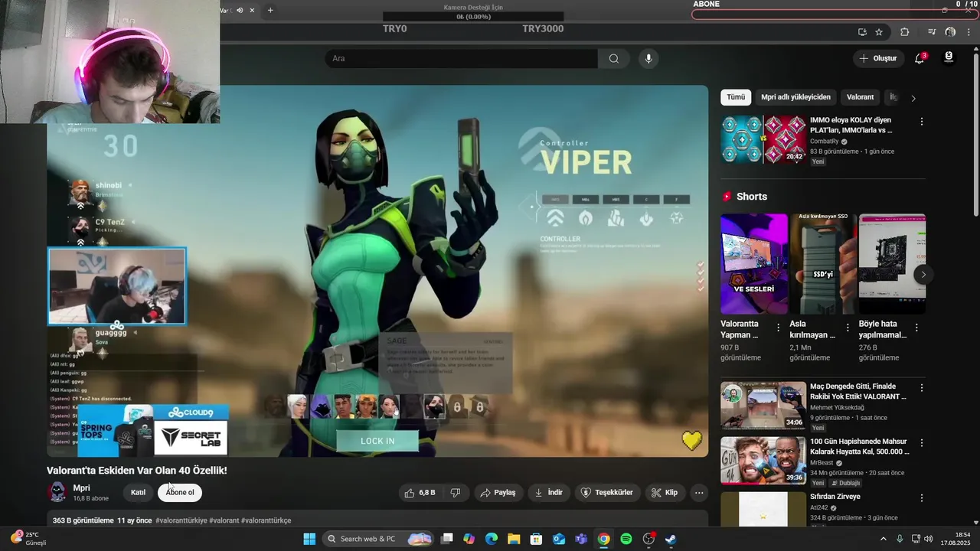Like the video (6,8 B)
Screen dimensions: 980x551
pyautogui.click(x=420, y=493)
